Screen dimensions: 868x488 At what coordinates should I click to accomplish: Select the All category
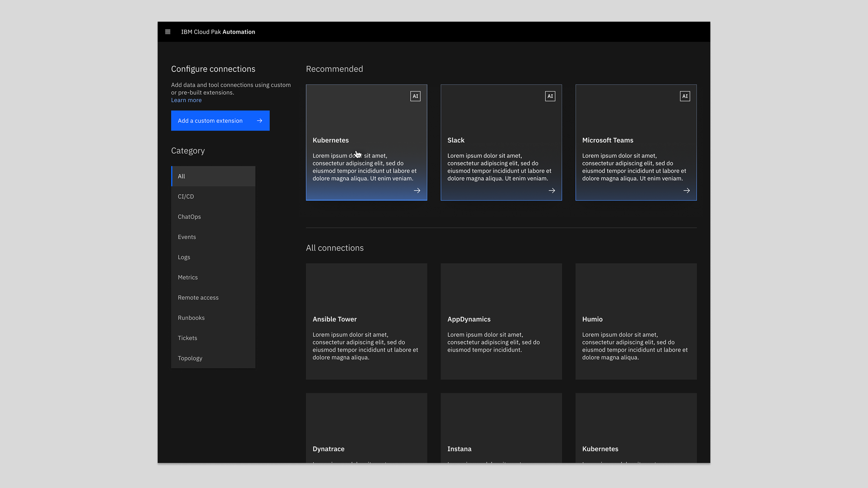(x=213, y=176)
